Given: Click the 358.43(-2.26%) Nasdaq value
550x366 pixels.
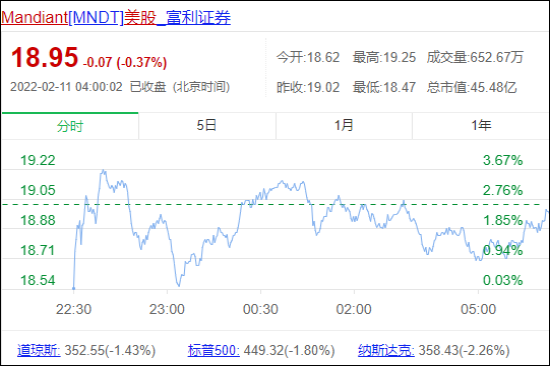Looking at the screenshot, I should tap(464, 350).
